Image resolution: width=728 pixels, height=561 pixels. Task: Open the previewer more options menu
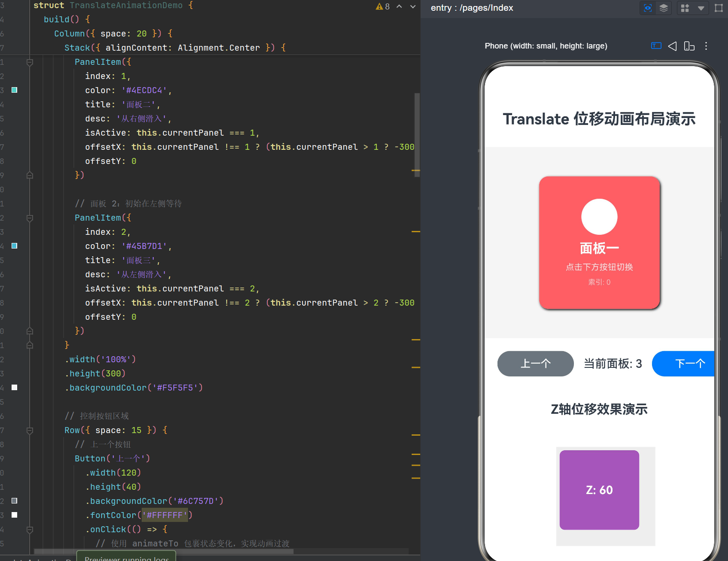click(x=706, y=46)
